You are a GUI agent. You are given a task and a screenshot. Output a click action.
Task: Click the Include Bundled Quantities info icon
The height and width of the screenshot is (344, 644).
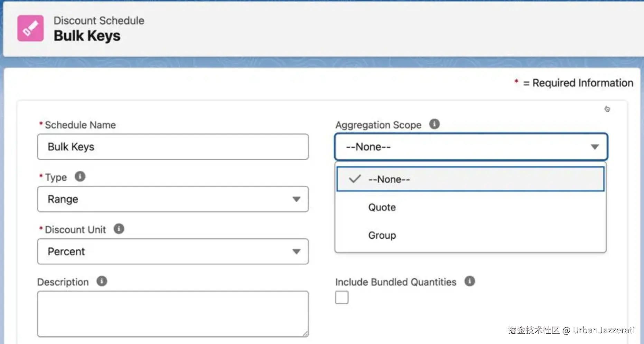[x=469, y=281]
